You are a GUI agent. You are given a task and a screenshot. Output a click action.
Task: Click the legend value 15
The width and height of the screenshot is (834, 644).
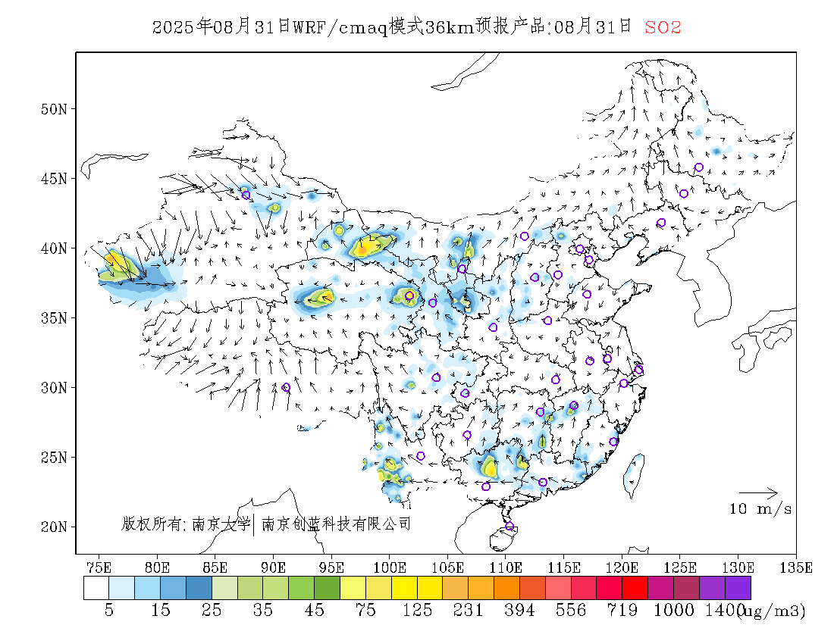[160, 611]
